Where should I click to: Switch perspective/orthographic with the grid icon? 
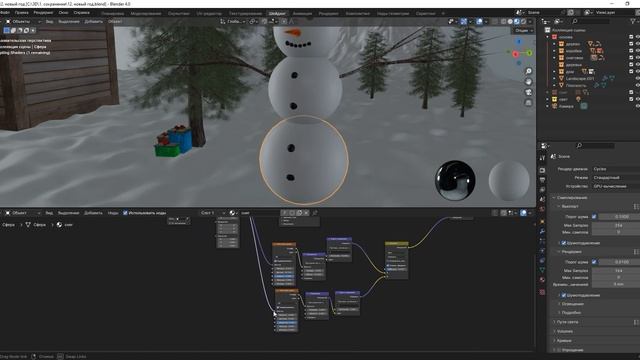tap(528, 102)
